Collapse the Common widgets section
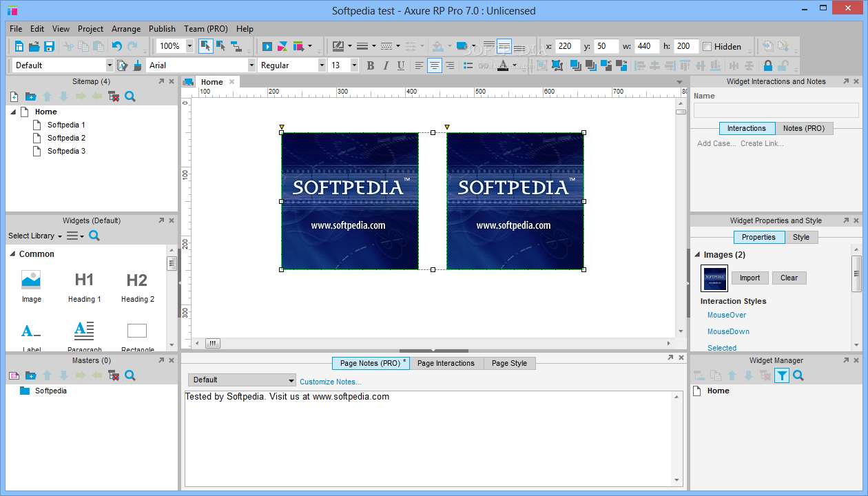 (13, 254)
